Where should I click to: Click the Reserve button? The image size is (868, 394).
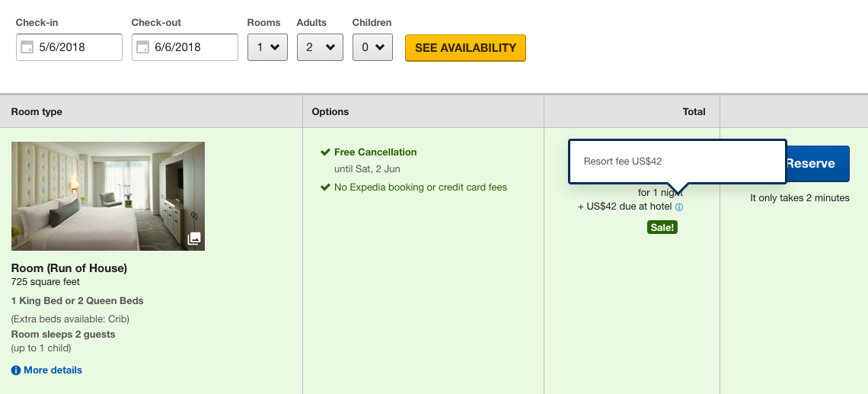coord(815,163)
